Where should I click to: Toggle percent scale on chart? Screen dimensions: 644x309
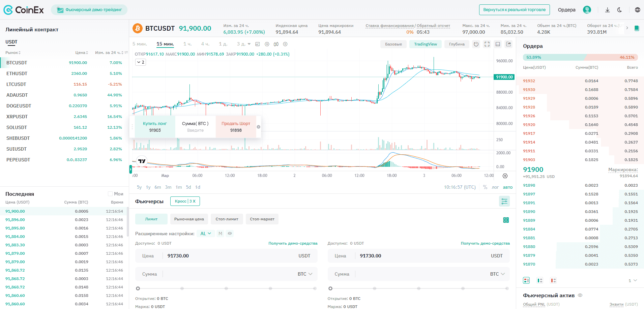(485, 187)
